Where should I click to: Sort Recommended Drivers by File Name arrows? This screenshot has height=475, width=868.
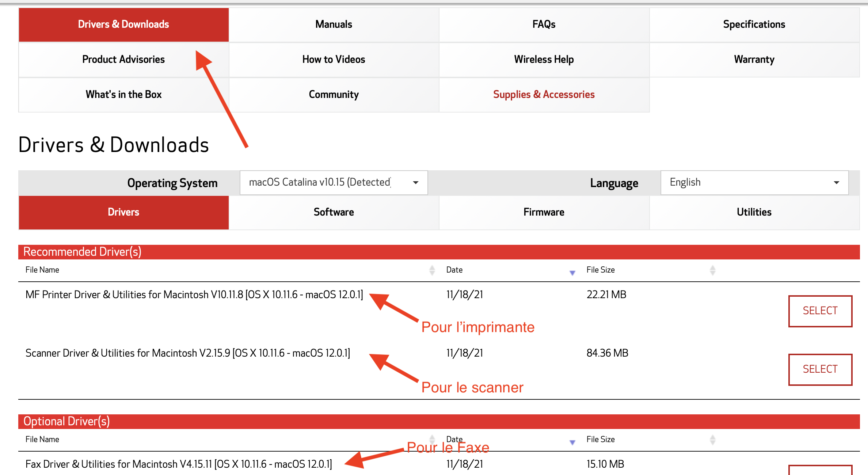click(x=432, y=270)
